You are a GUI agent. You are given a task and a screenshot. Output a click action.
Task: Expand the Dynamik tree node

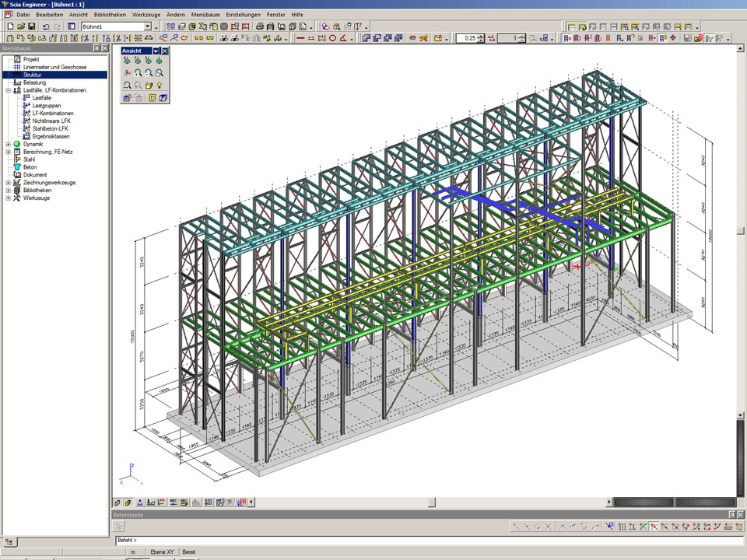pyautogui.click(x=8, y=144)
